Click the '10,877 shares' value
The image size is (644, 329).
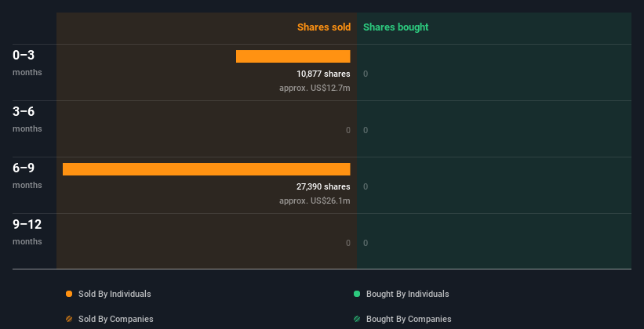(x=324, y=74)
